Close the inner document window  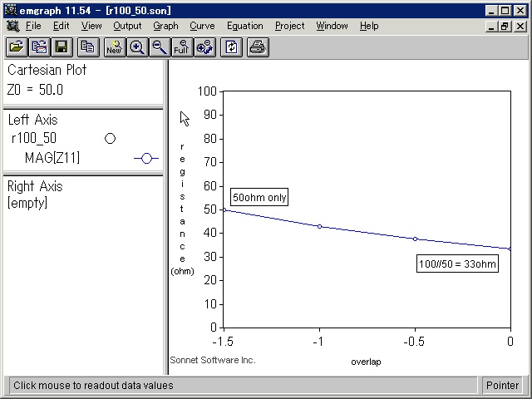click(520, 26)
